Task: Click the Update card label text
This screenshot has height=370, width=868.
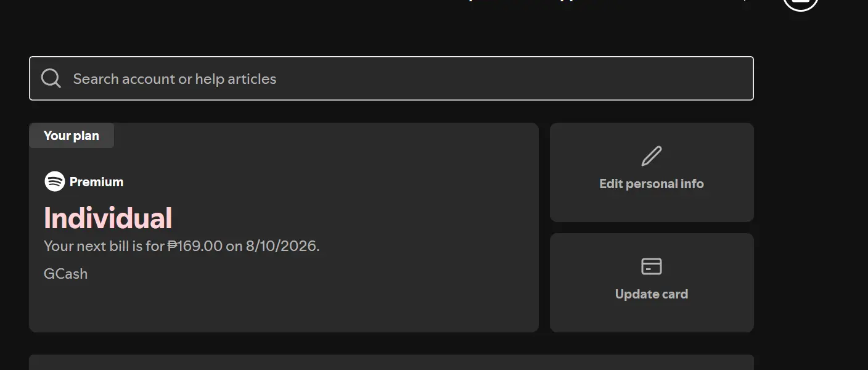Action: click(652, 294)
